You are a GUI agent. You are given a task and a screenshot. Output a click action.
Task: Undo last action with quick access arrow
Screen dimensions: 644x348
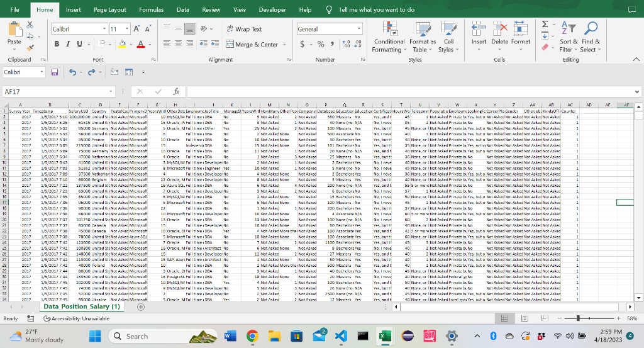72,72
